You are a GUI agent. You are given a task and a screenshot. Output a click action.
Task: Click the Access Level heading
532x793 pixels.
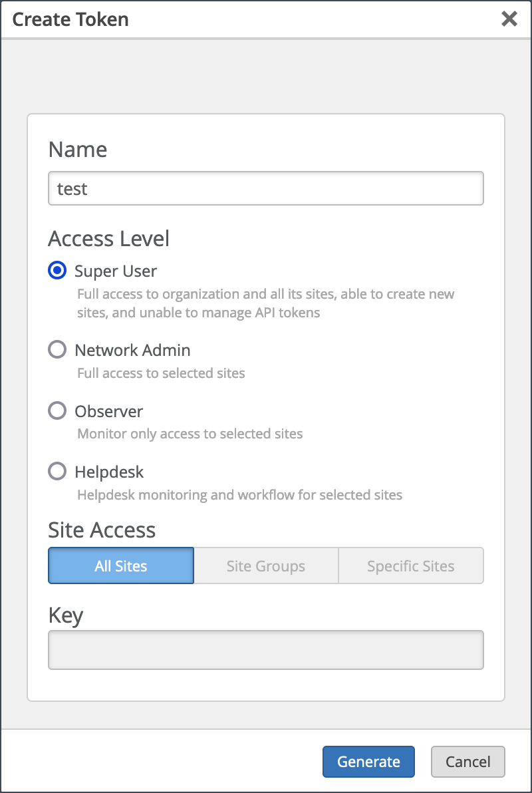pyautogui.click(x=109, y=238)
